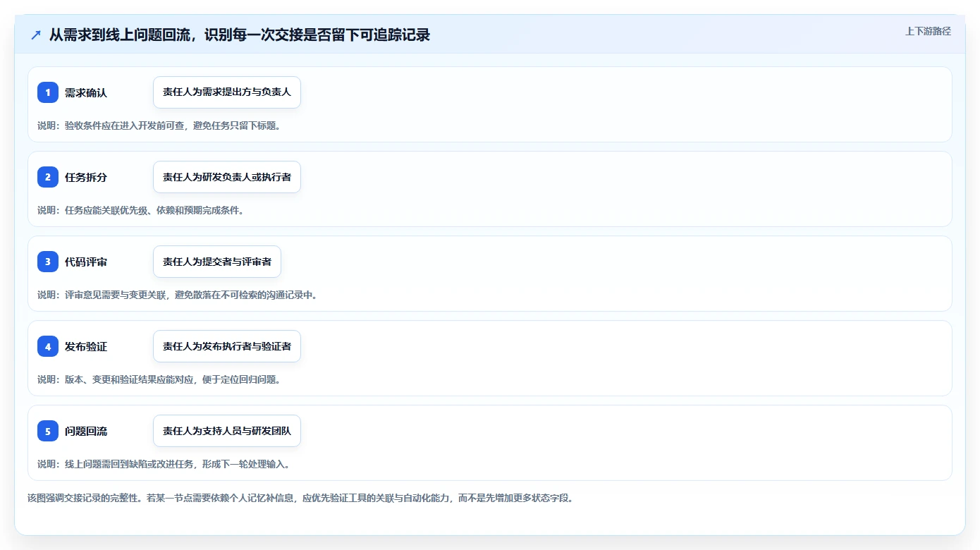
Task: Click step number badge 1
Action: point(48,92)
